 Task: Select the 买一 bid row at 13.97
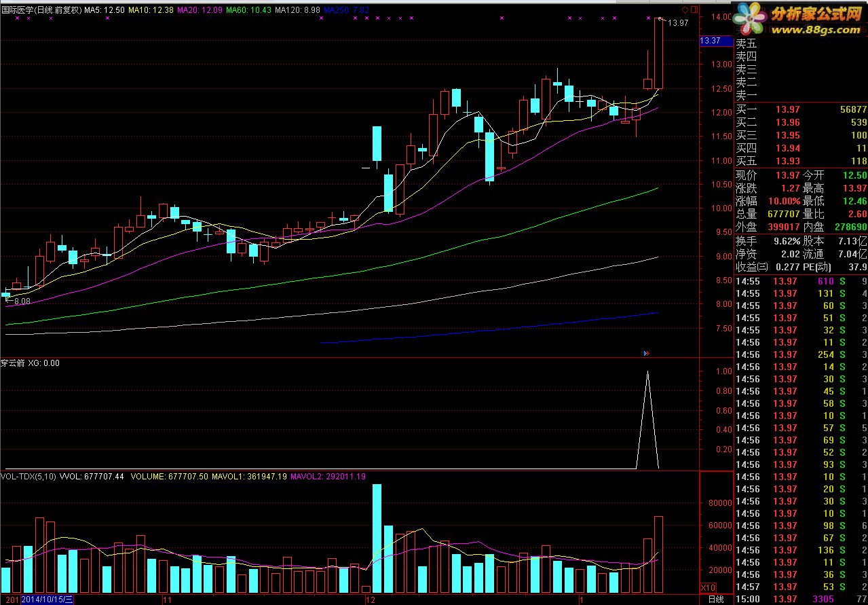coord(801,109)
